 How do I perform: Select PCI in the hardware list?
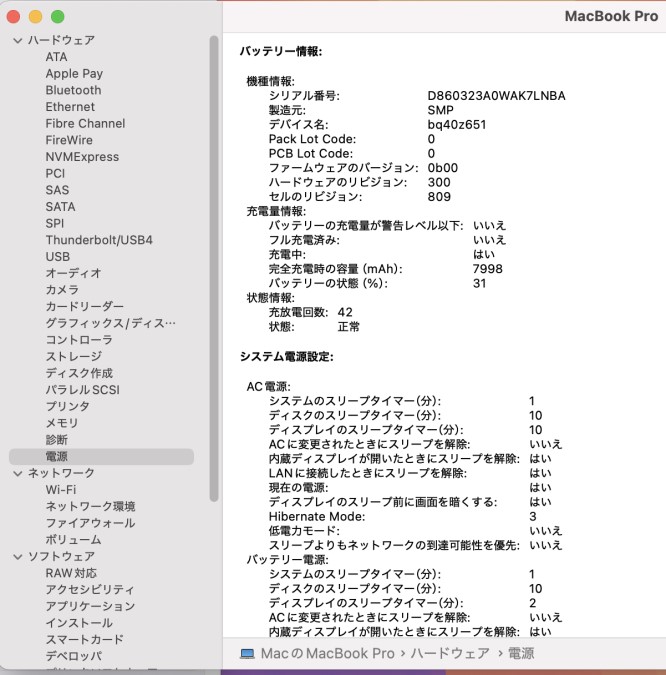[55, 173]
